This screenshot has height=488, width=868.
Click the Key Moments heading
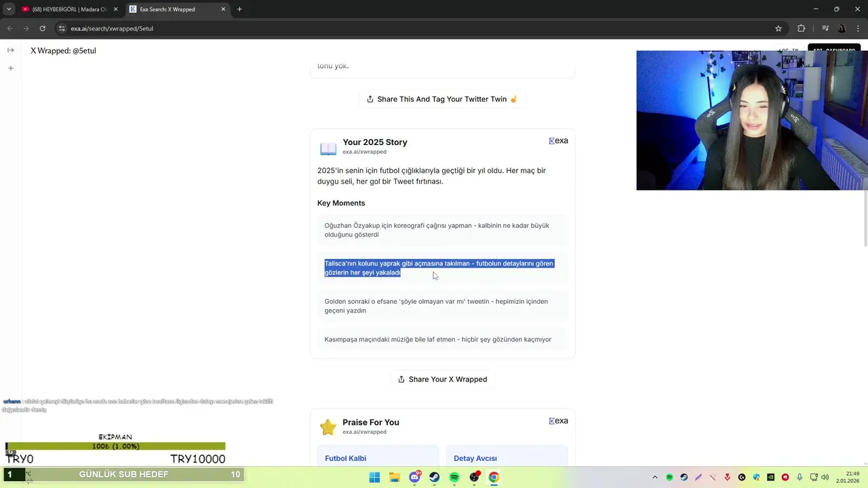tap(341, 203)
